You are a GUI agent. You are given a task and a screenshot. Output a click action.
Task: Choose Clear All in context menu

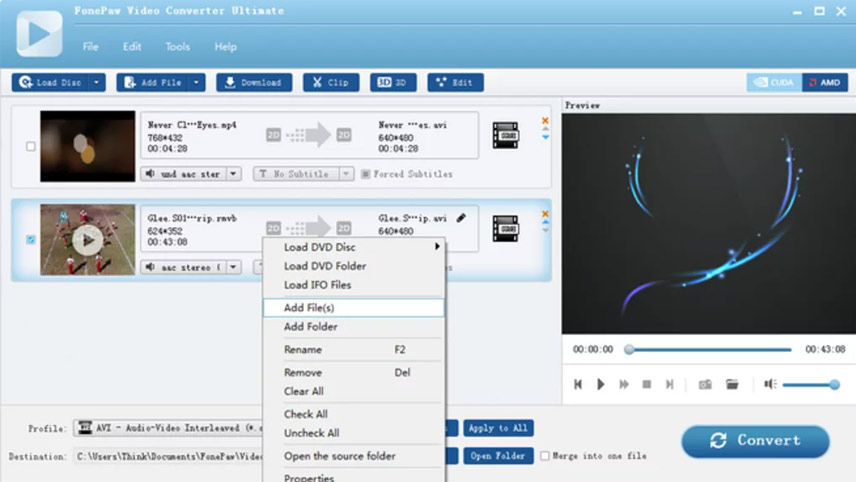[353, 391]
